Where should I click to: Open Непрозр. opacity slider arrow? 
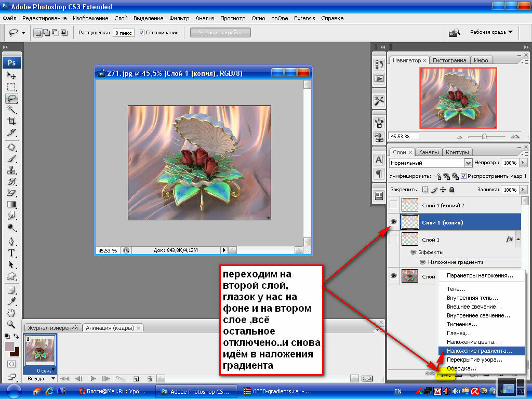point(523,163)
